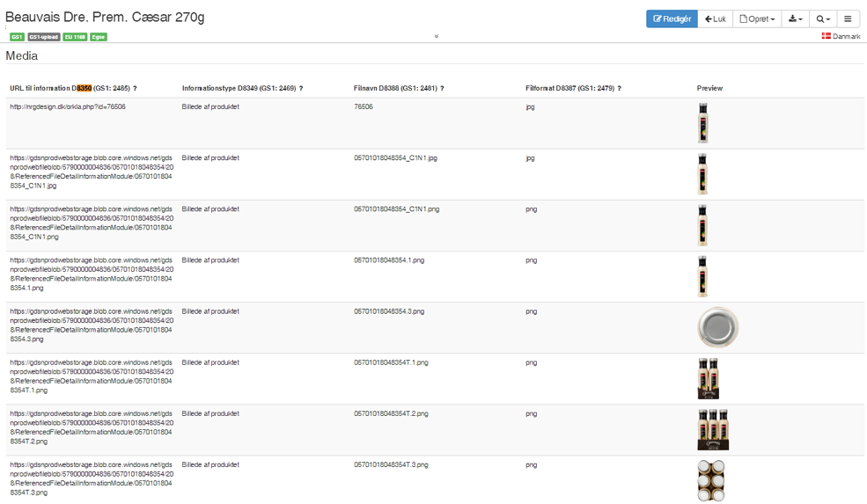The image size is (867, 504).
Task: Click help mark beside Filformat D8387
Action: pos(620,88)
